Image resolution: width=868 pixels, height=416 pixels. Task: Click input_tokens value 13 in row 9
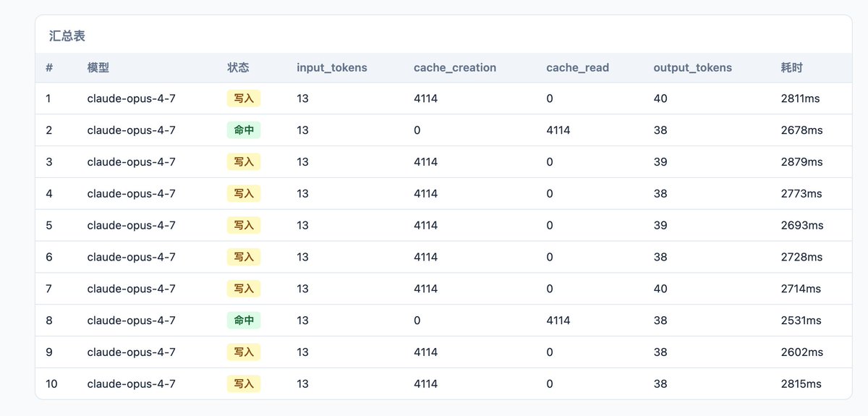click(302, 352)
